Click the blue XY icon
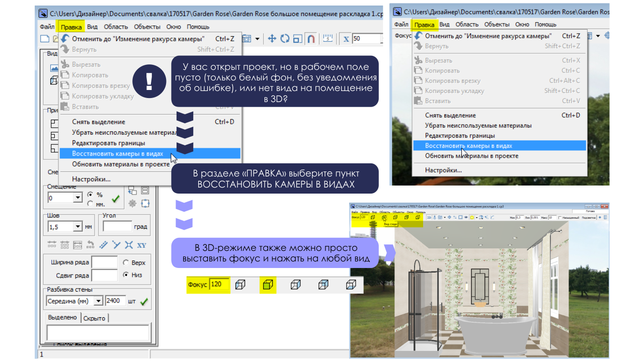This screenshot has height=362, width=644. tap(142, 245)
